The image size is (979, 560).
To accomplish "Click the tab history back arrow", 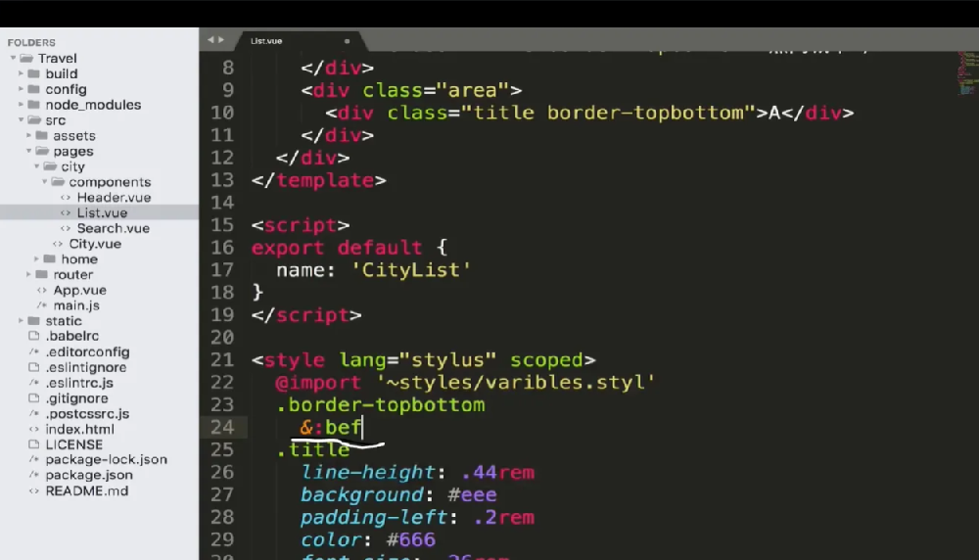I will (210, 40).
